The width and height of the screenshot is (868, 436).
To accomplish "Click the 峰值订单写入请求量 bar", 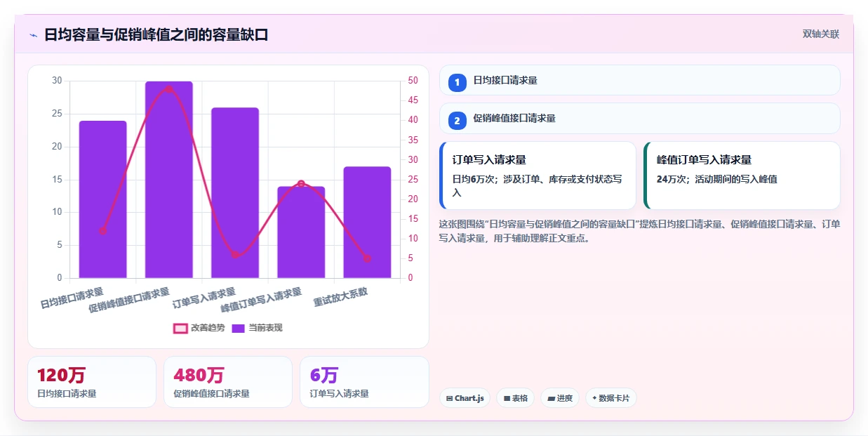I will coord(301,232).
